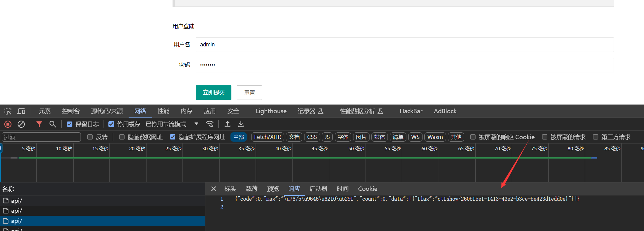This screenshot has width=644, height=231.
Task: Stop recording network log
Action: (8, 124)
